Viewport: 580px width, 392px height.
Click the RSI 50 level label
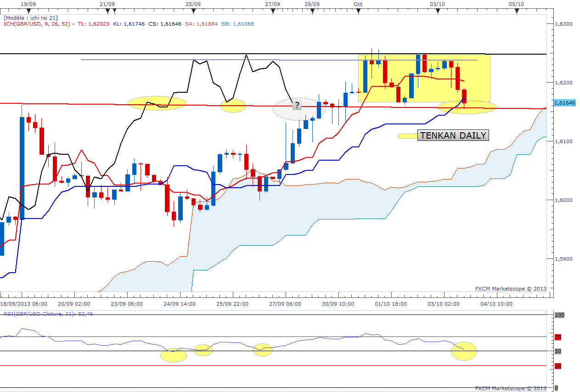tap(558, 352)
